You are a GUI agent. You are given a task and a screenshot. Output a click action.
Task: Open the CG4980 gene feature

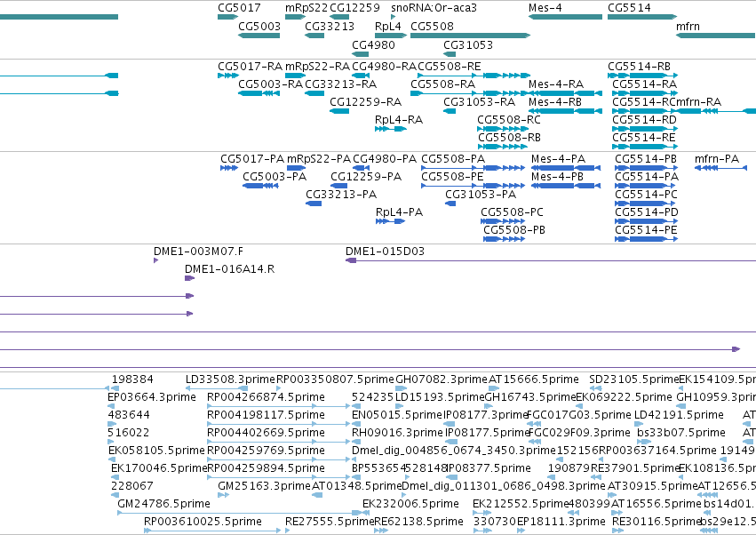pyautogui.click(x=361, y=54)
